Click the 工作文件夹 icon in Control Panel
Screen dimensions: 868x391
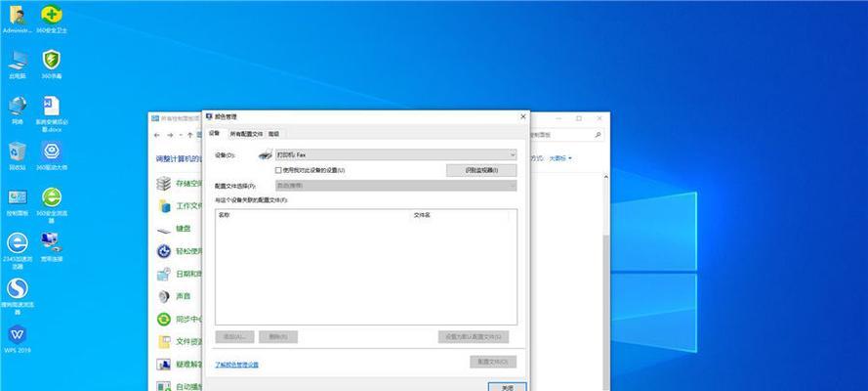164,206
